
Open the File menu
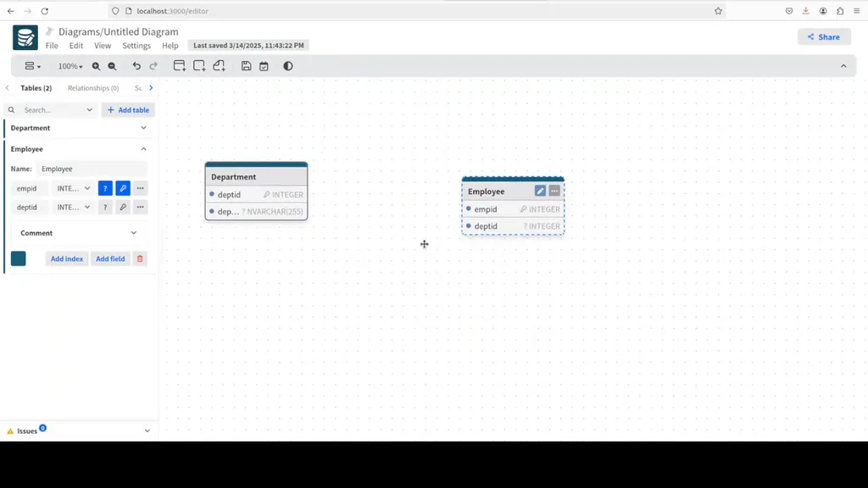[52, 46]
